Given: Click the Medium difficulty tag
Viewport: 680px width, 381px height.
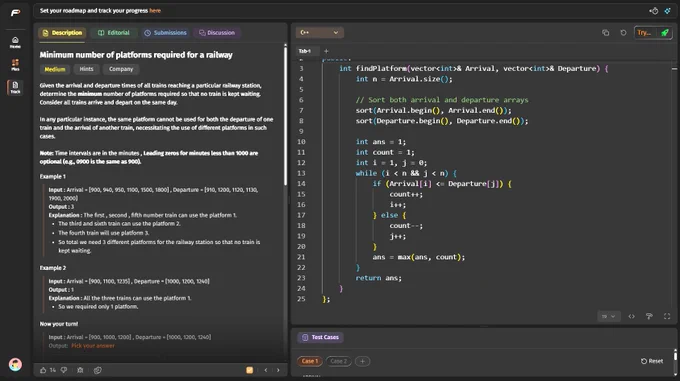Looking at the screenshot, I should coord(55,69).
